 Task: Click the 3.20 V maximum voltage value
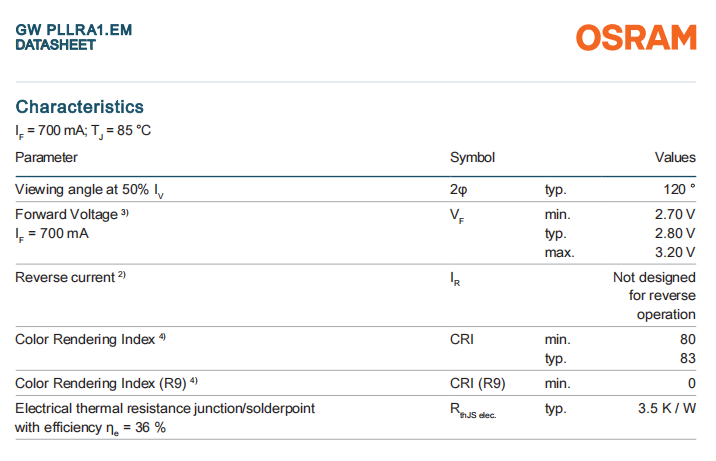(675, 252)
